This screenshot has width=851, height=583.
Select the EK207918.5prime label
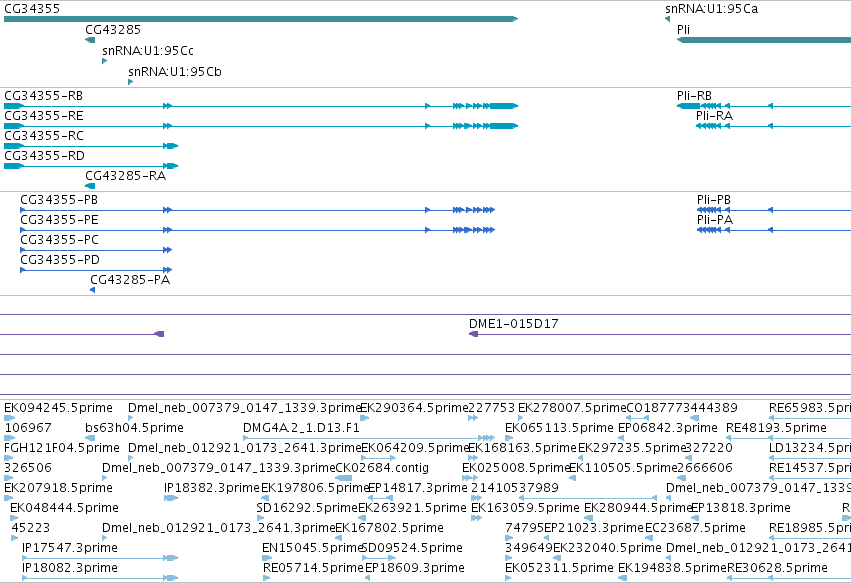(x=58, y=488)
